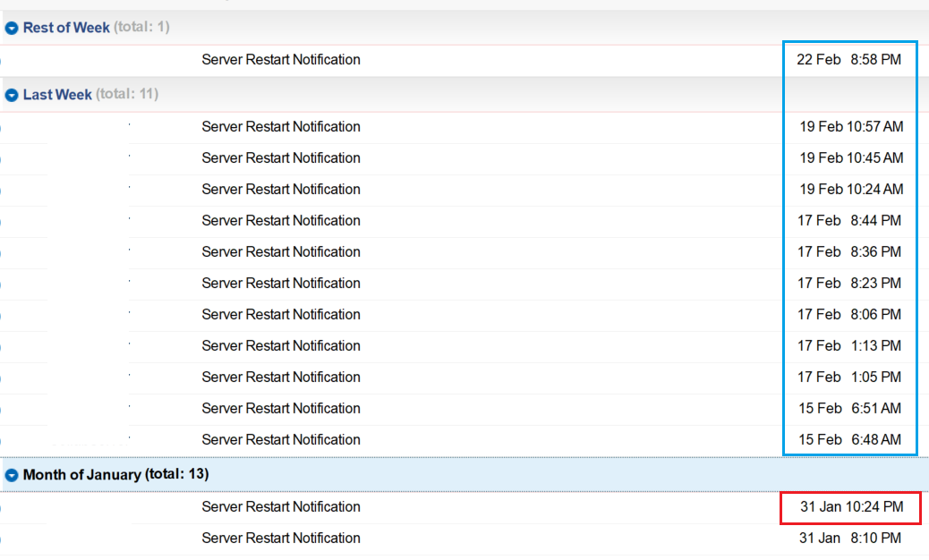The width and height of the screenshot is (929, 560).
Task: Collapse the Month of January group
Action: (12, 475)
